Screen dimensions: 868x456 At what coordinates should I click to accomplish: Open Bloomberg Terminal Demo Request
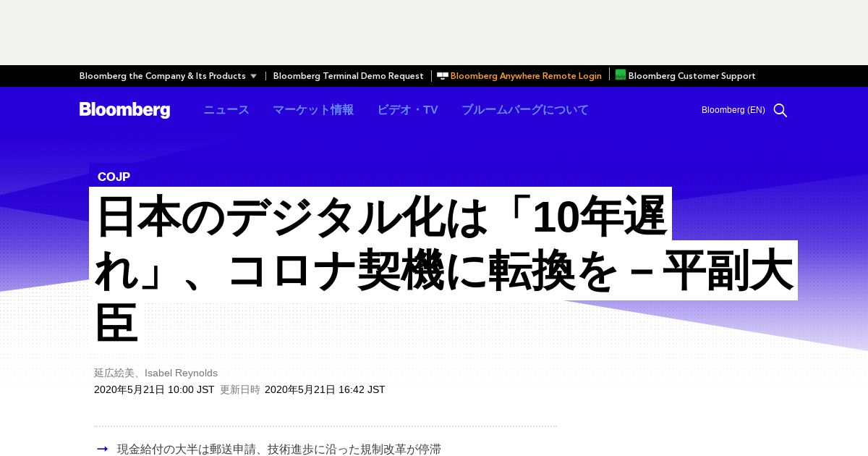[x=349, y=76]
